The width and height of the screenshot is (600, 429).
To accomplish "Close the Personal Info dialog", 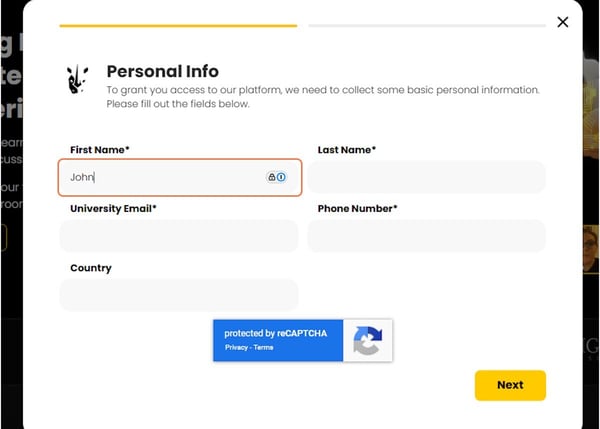I will click(x=563, y=22).
